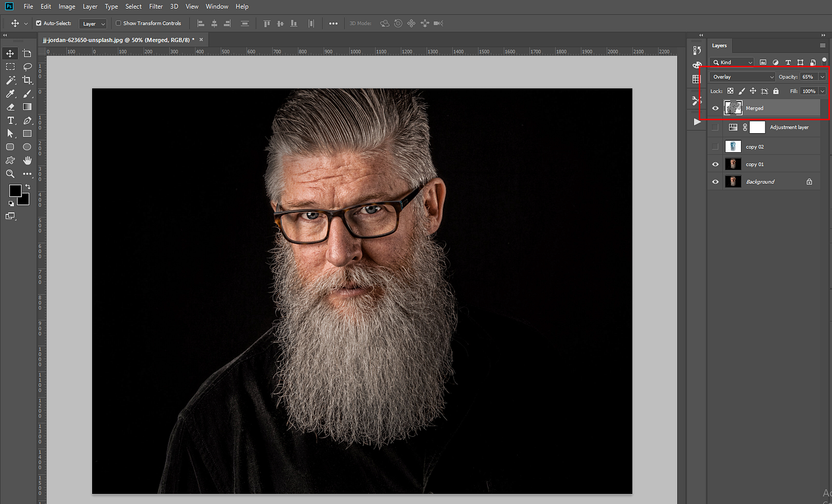This screenshot has height=504, width=832.
Task: Select the Gradient tool
Action: point(27,107)
